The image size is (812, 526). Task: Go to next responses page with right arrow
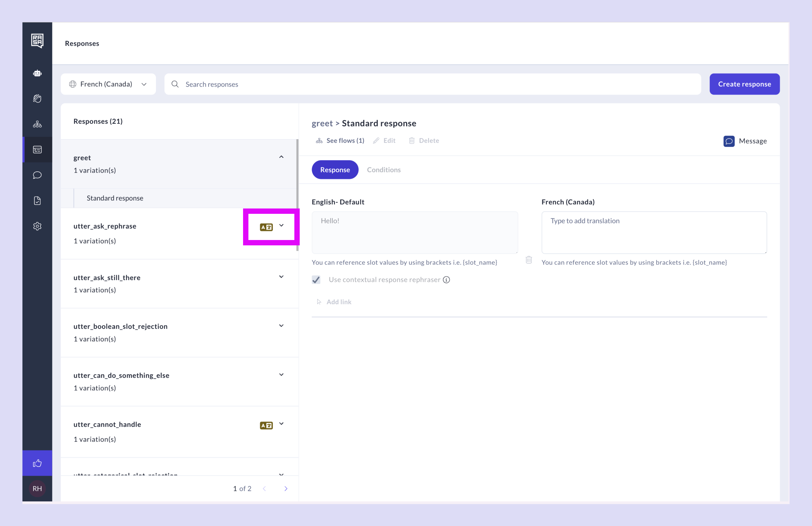[x=286, y=489]
